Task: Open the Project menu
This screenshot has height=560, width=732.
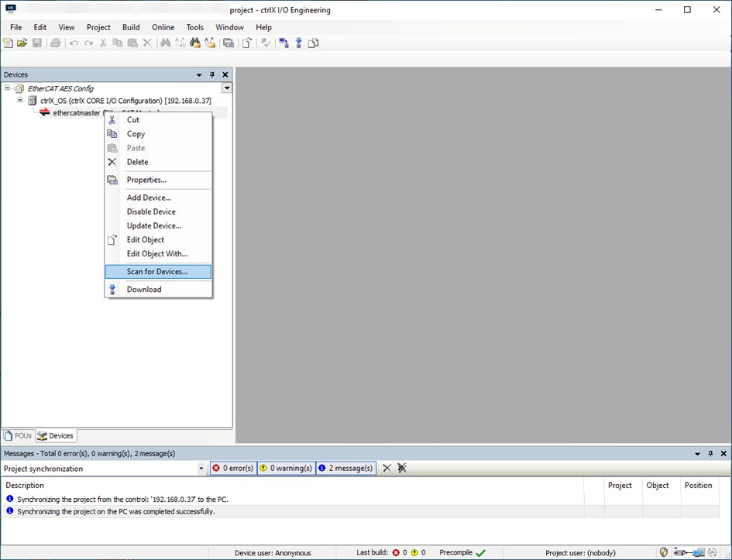Action: [x=98, y=27]
